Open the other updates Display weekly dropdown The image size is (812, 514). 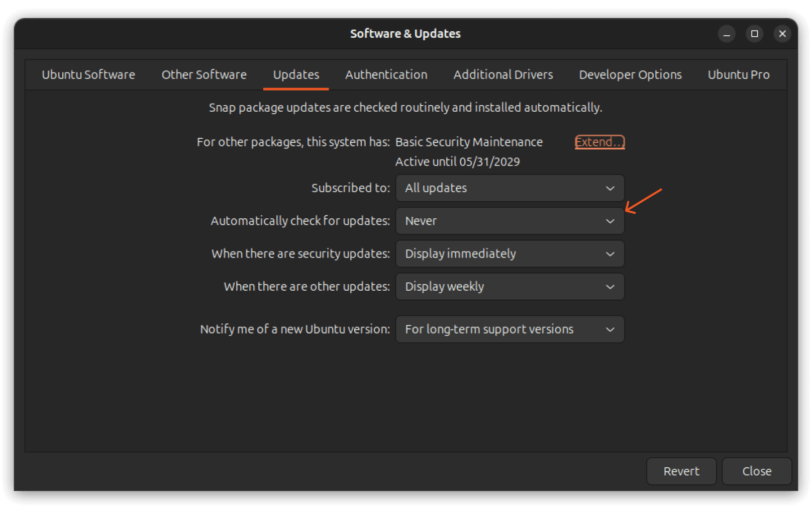[x=510, y=287]
